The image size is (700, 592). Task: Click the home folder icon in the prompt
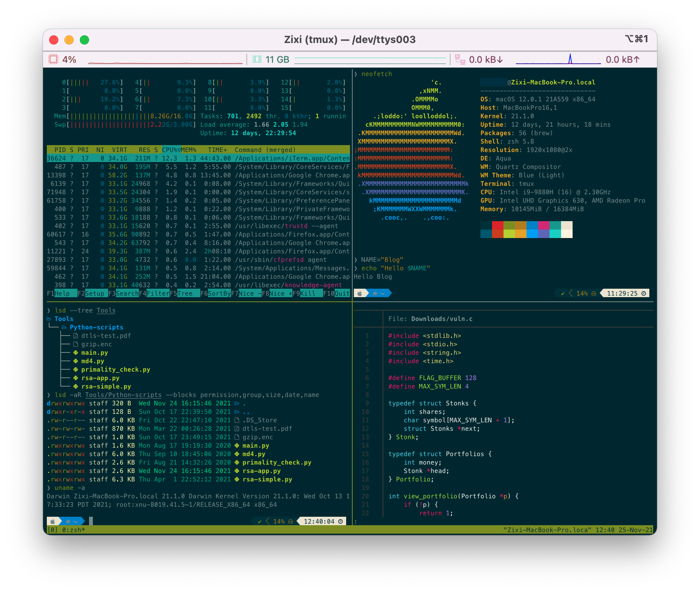[374, 293]
